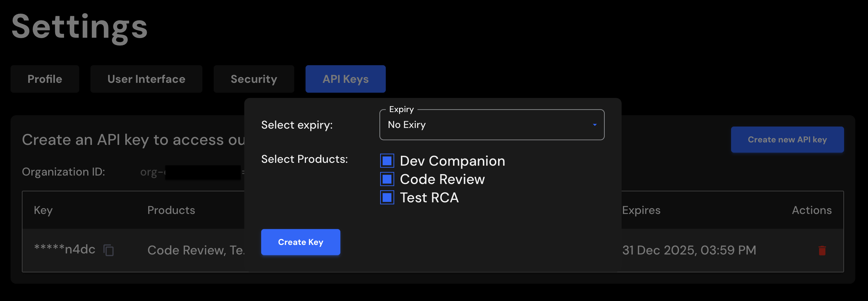Viewport: 868px width, 301px height.
Task: Switch to the User Interface tab
Action: pos(146,79)
